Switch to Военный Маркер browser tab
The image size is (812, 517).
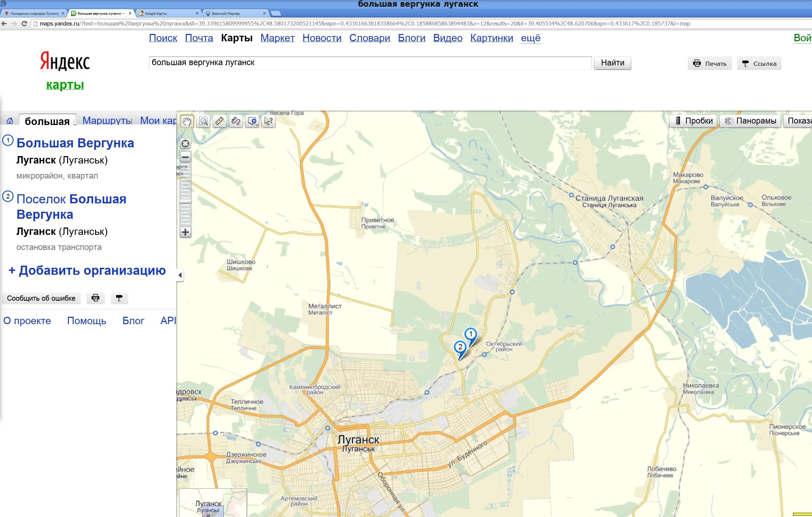tap(235, 13)
